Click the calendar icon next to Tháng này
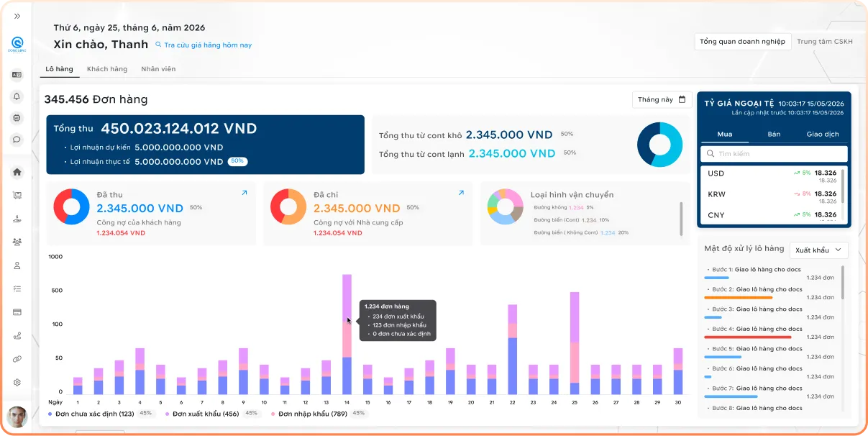868x436 pixels. point(682,99)
